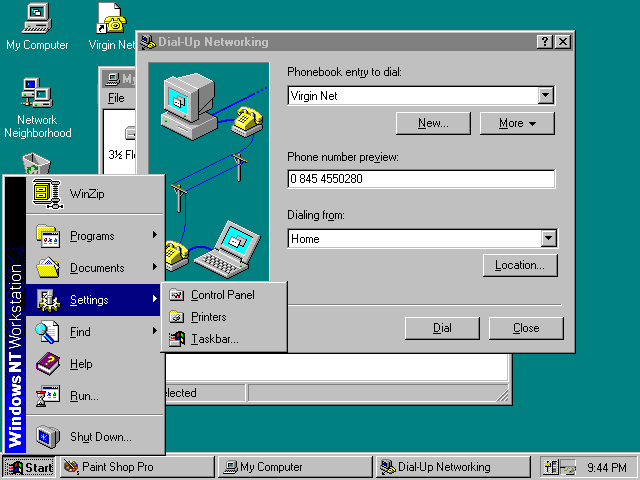Click the volume meter tray icon
This screenshot has width=640, height=480.
tap(551, 467)
